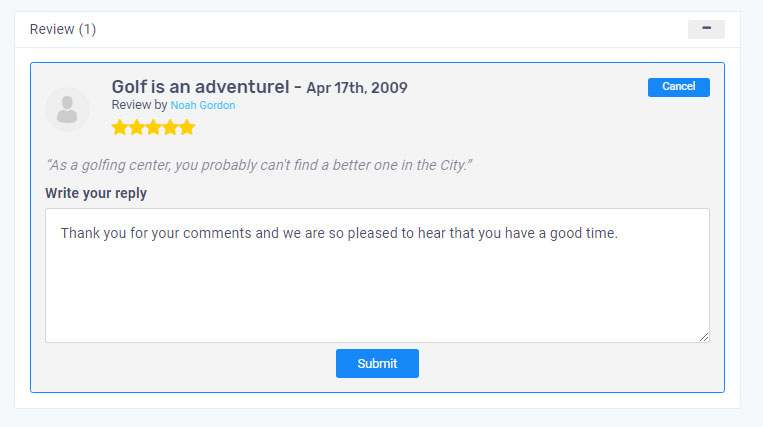Viewport: 763px width, 427px height.
Task: Click the fifth gold rating star
Action: point(186,127)
